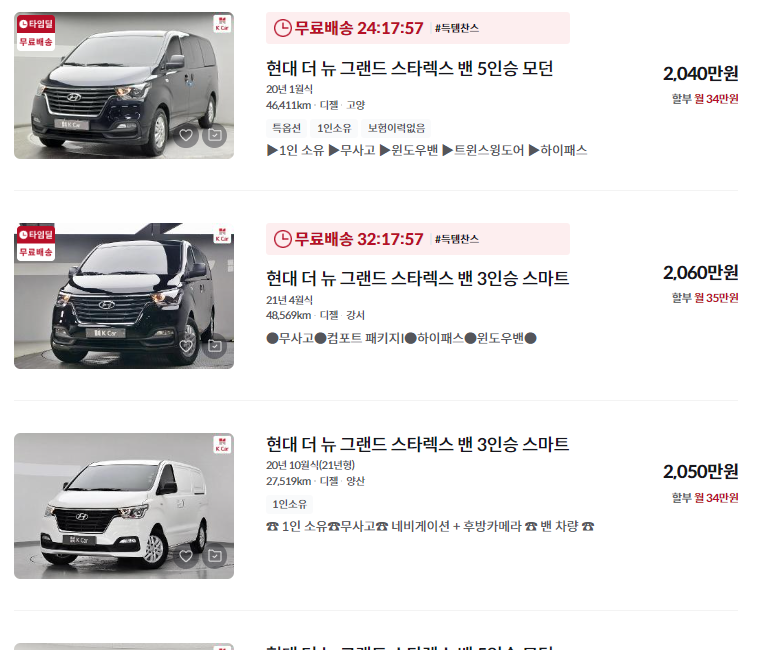Click 1인소유 tag on white van listing

(289, 504)
